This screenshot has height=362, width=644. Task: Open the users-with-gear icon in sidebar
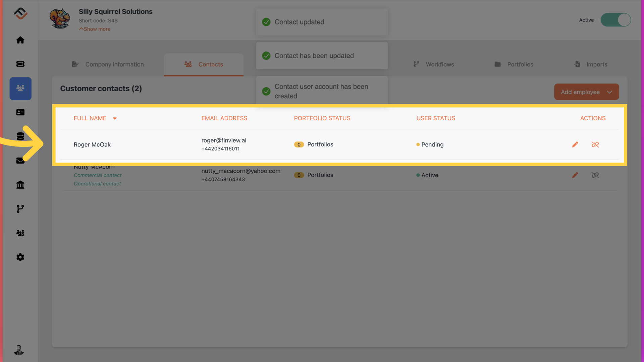click(x=20, y=233)
